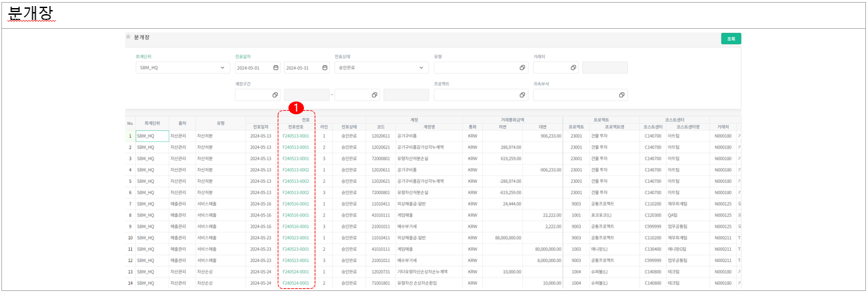868x293 pixels.
Task: Open the 프로젝트 lookup popup icon
Action: tap(522, 95)
